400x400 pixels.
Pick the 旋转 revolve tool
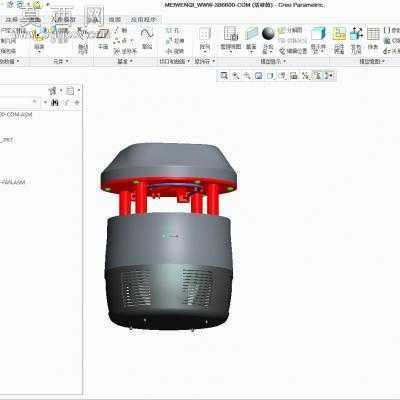[175, 51]
